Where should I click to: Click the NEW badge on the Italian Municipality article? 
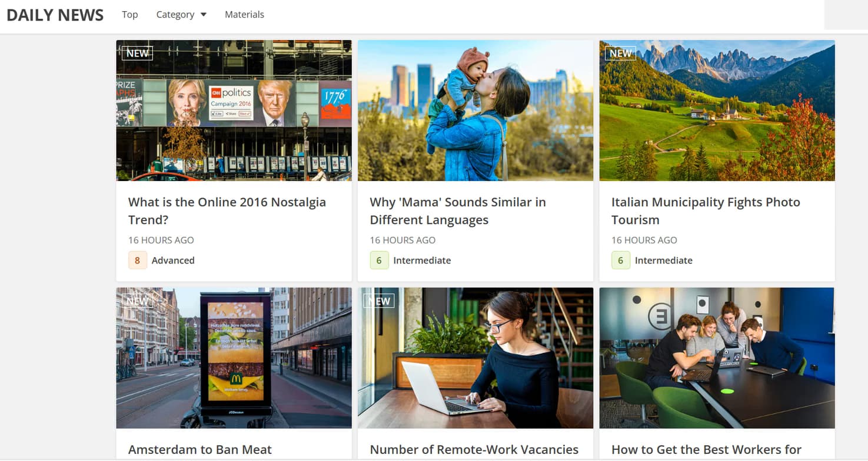(620, 53)
